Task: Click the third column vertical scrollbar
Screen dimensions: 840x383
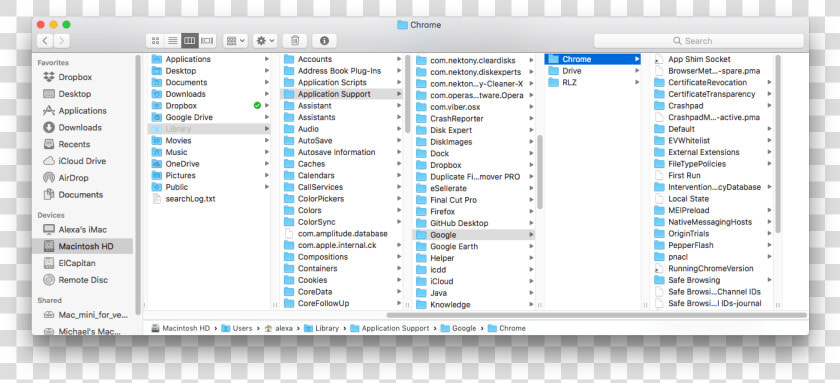Action: click(540, 172)
